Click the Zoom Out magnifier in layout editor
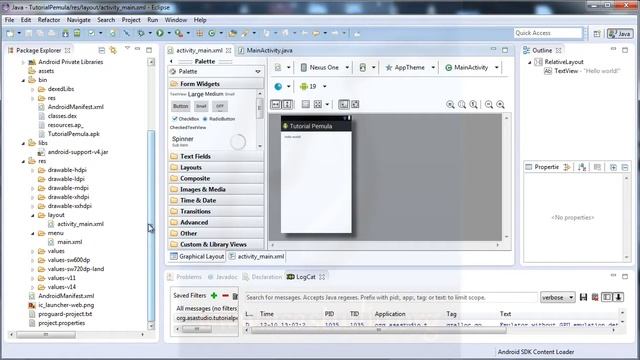The width and height of the screenshot is (640, 360). [x=489, y=105]
